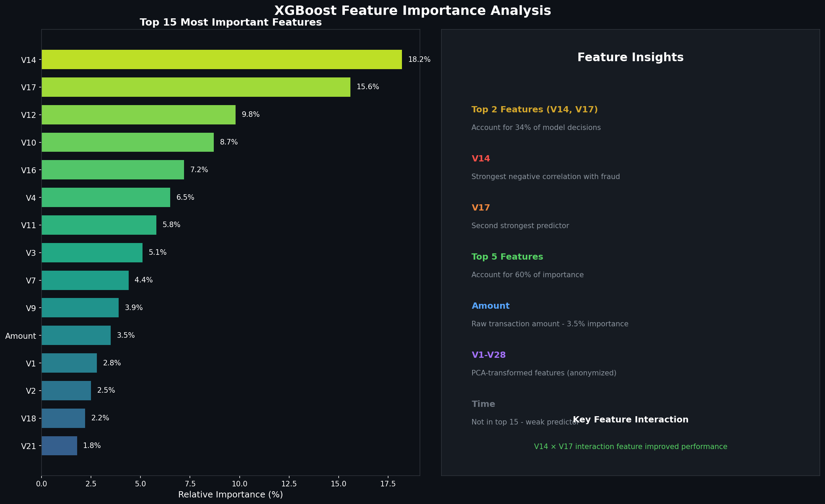Click the chart title XGBoost Feature Importance Analysis
This screenshot has height=504, width=825.
tap(412, 10)
